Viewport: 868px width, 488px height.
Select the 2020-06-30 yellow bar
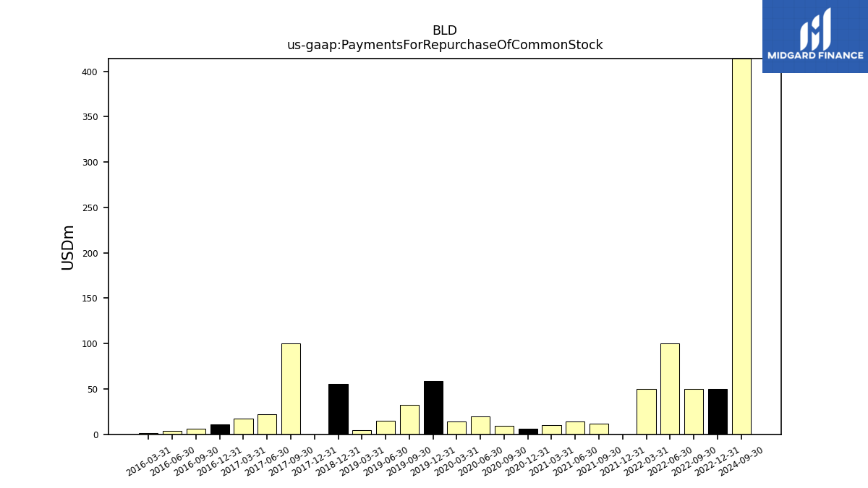coord(480,425)
